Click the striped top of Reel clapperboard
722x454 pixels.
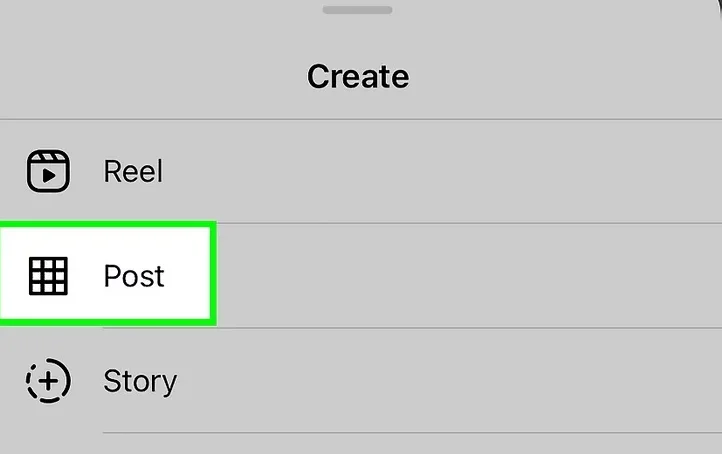(x=47, y=158)
